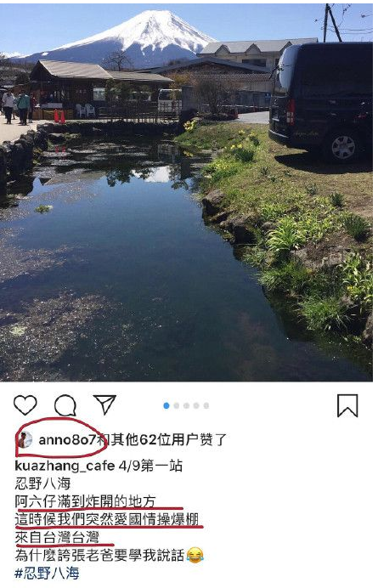
Task: Jump to last carousel dot
Action: click(x=206, y=406)
